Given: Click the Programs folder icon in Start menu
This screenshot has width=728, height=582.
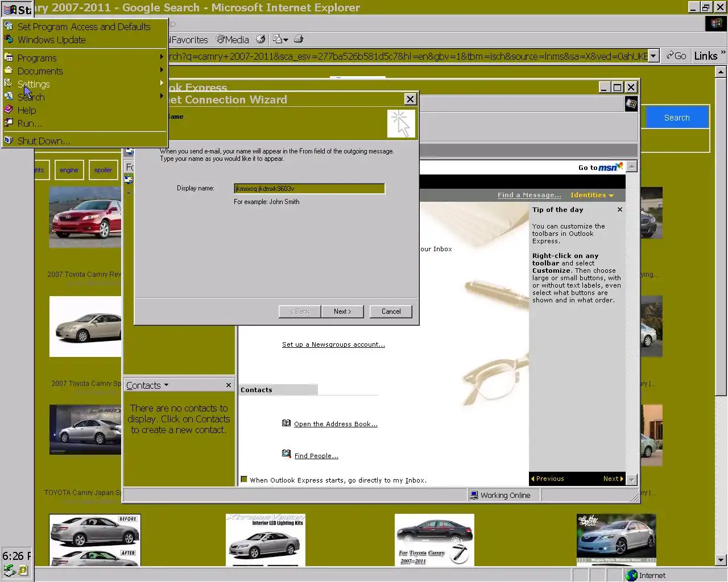Looking at the screenshot, I should 9,57.
